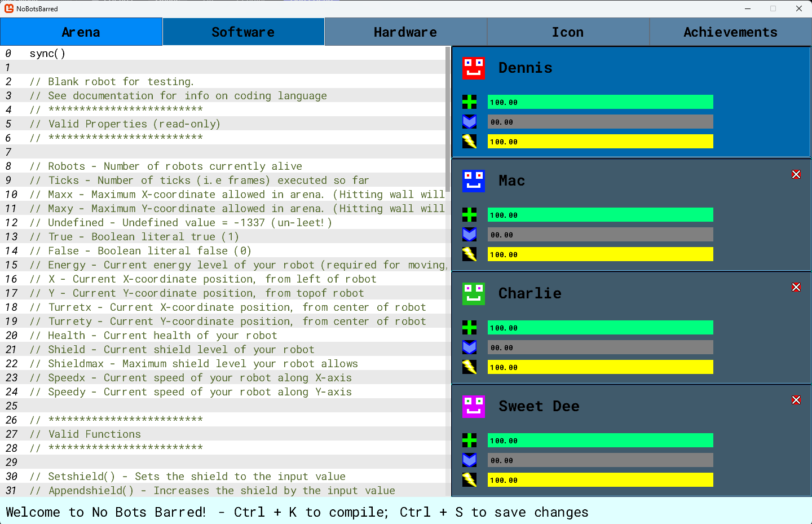Screen dimensions: 812x524
Task: Click Mac's blue robot face icon
Action: click(x=474, y=181)
